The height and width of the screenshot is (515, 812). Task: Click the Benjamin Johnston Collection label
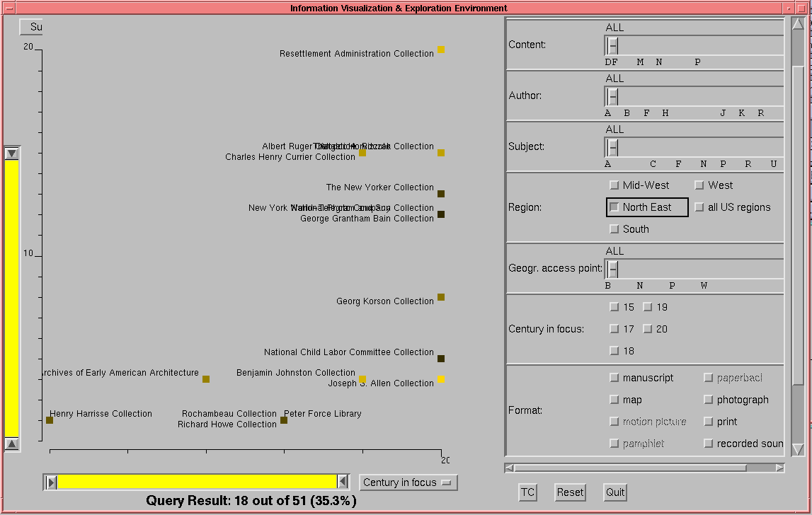tap(296, 373)
